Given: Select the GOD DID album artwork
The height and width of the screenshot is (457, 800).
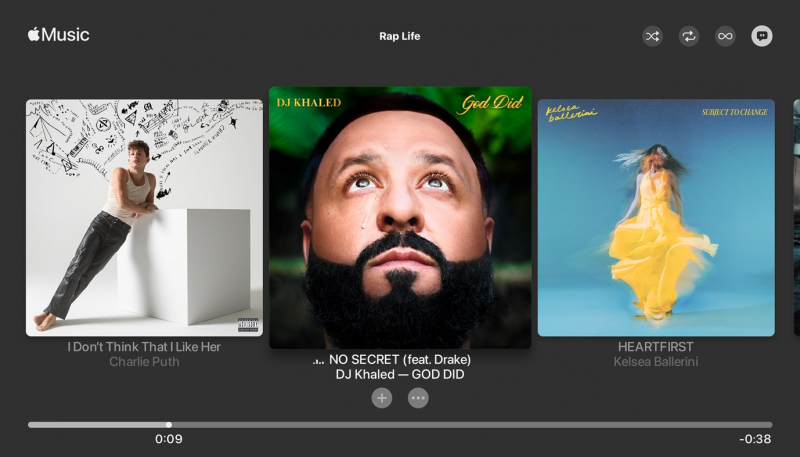Looking at the screenshot, I should (400, 218).
